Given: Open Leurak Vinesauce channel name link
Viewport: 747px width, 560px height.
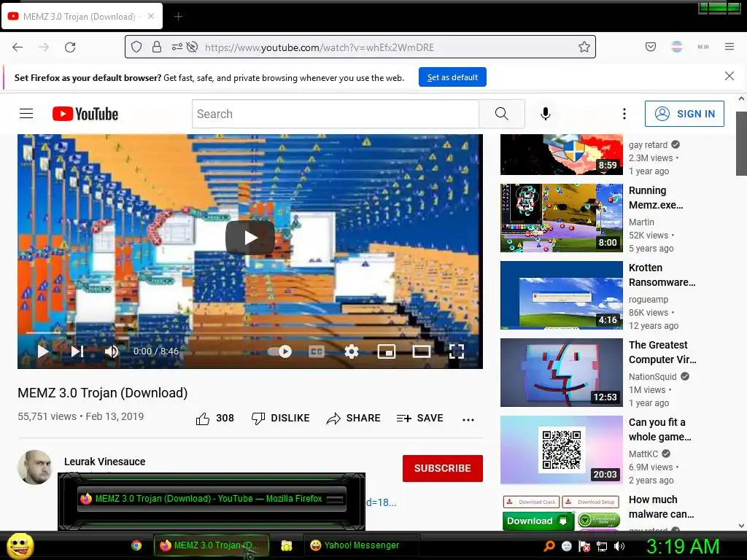Looking at the screenshot, I should click(105, 462).
